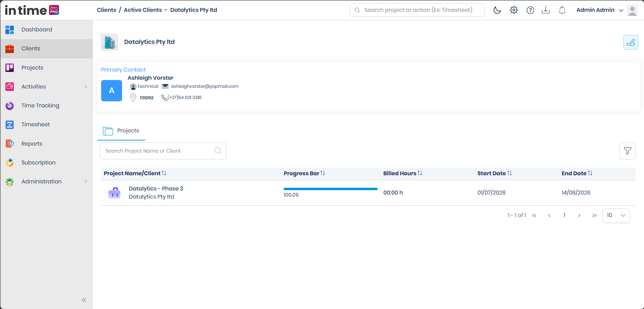The height and width of the screenshot is (309, 644).
Task: Toggle dark mode moon icon
Action: click(497, 10)
